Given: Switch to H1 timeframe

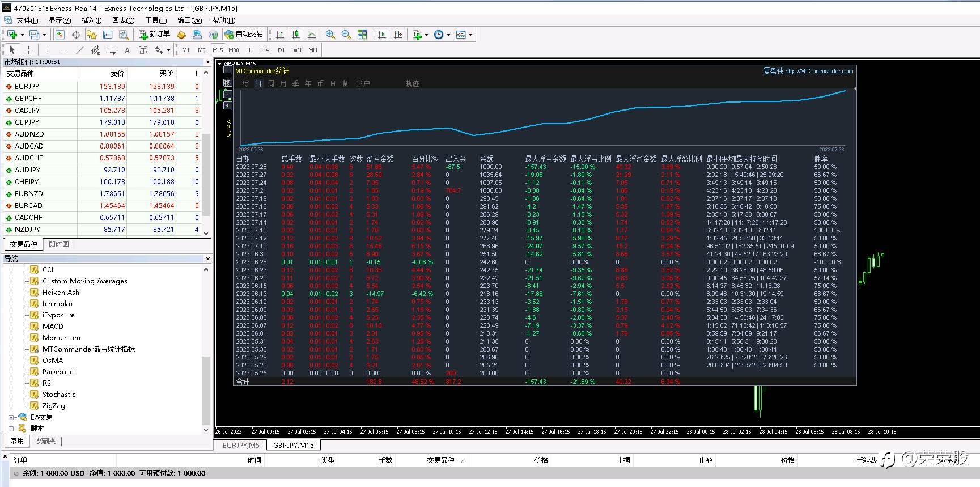Looking at the screenshot, I should click(x=249, y=50).
